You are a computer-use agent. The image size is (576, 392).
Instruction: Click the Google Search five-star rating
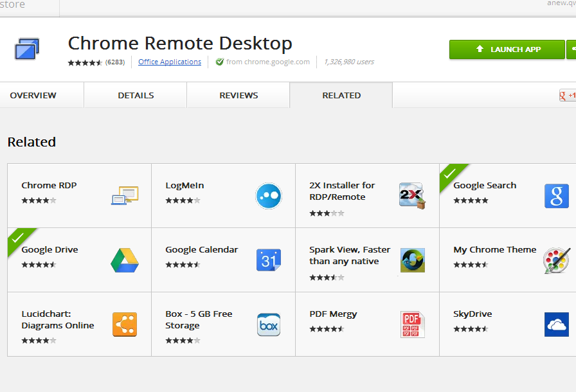point(471,200)
